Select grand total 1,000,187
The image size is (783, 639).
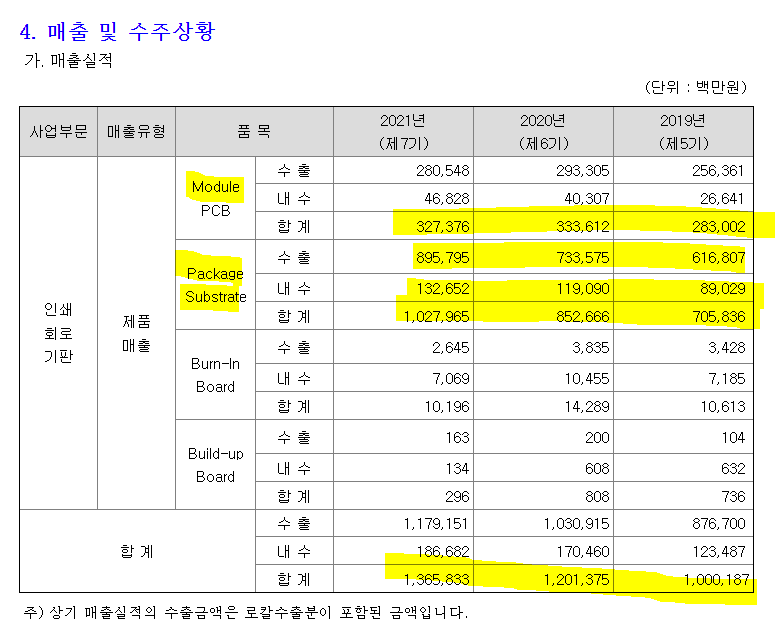[x=716, y=579]
